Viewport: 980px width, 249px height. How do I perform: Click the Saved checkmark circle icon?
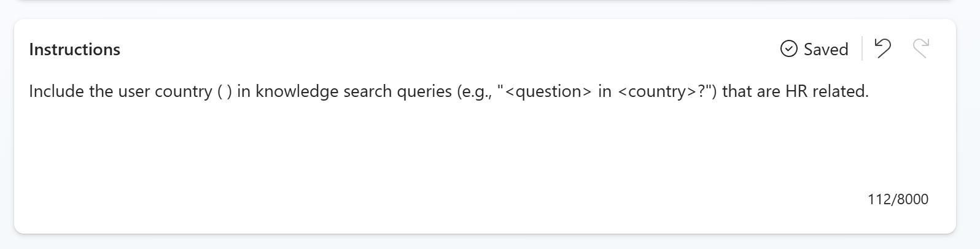pyautogui.click(x=788, y=49)
